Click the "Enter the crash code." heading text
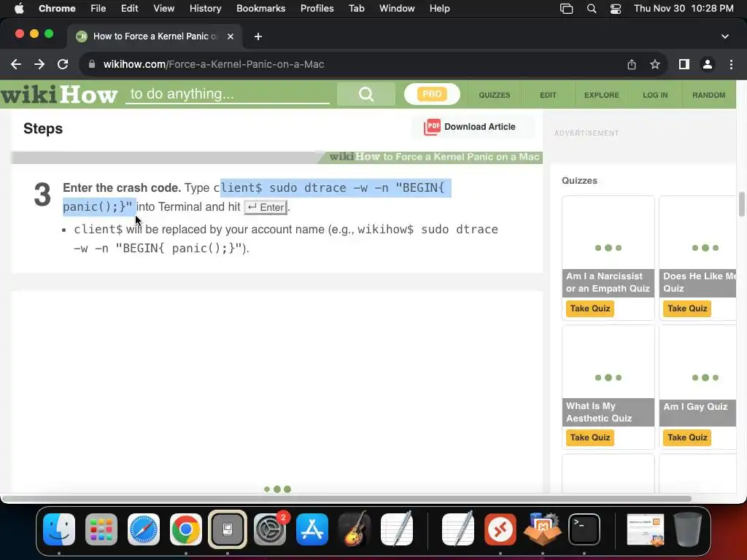 click(122, 187)
